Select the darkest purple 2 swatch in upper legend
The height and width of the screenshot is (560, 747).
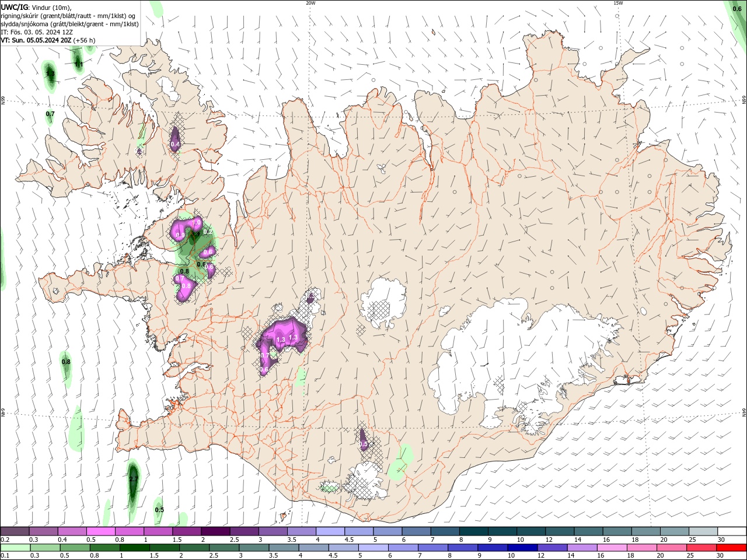pos(215,531)
